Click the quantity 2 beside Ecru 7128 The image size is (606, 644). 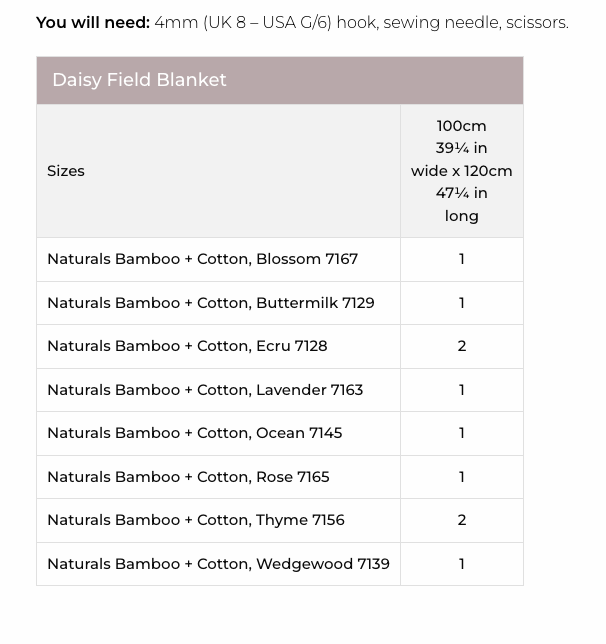click(461, 346)
